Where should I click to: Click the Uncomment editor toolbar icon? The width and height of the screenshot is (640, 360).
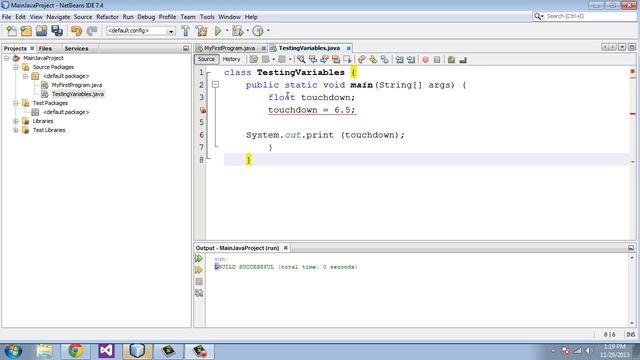click(463, 60)
